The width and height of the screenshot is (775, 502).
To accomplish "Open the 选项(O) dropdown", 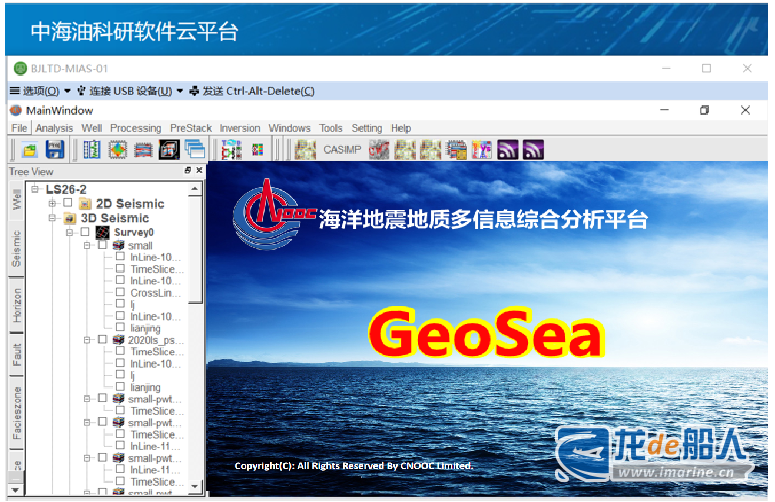I will click(x=41, y=91).
